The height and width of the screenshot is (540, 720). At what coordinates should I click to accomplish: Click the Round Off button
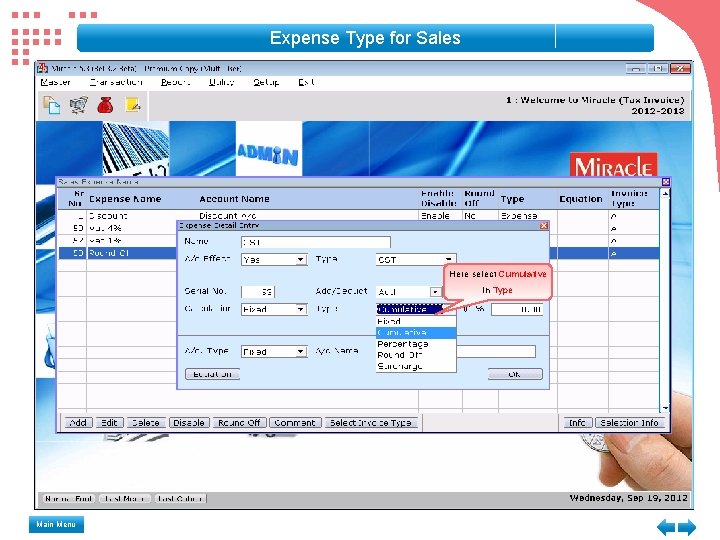pyautogui.click(x=239, y=423)
